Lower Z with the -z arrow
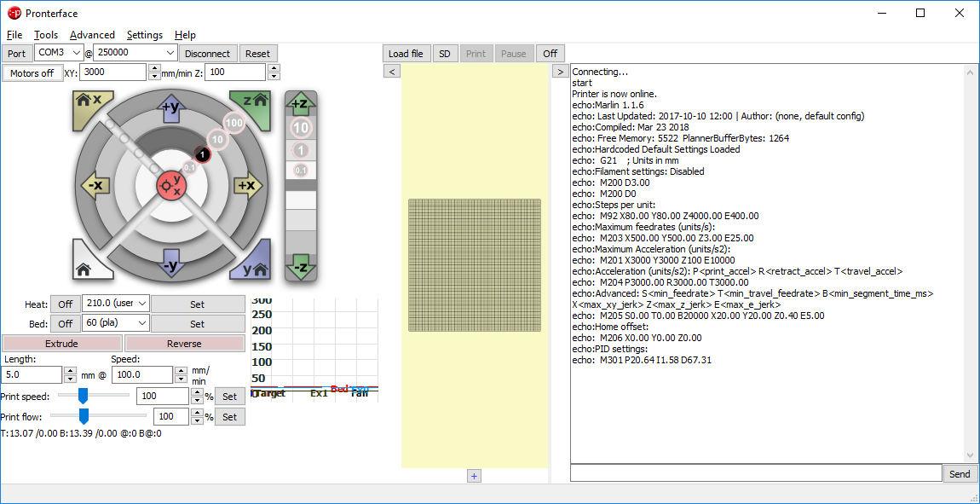This screenshot has width=980, height=504. pyautogui.click(x=301, y=269)
